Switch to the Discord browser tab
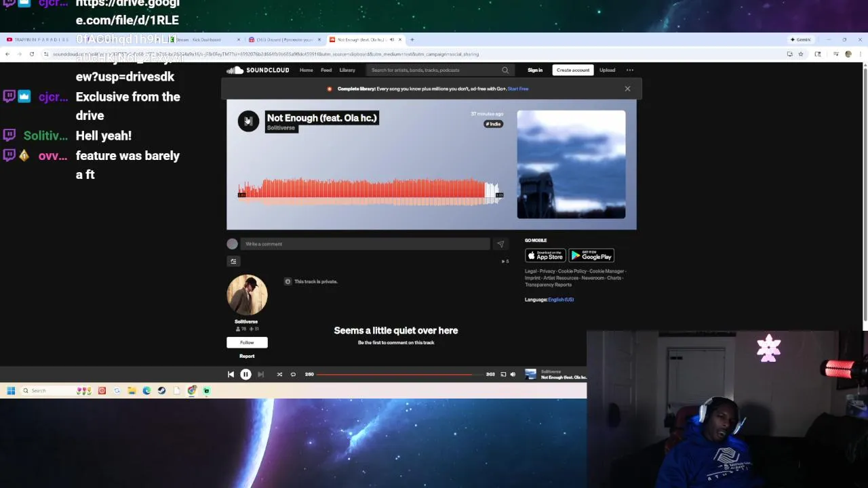 click(283, 39)
